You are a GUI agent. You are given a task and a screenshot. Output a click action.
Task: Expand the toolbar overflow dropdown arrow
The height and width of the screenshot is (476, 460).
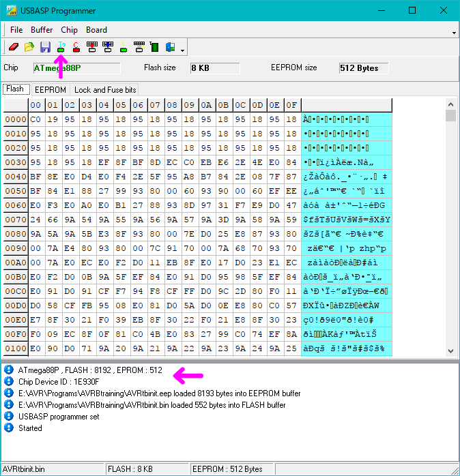(182, 50)
